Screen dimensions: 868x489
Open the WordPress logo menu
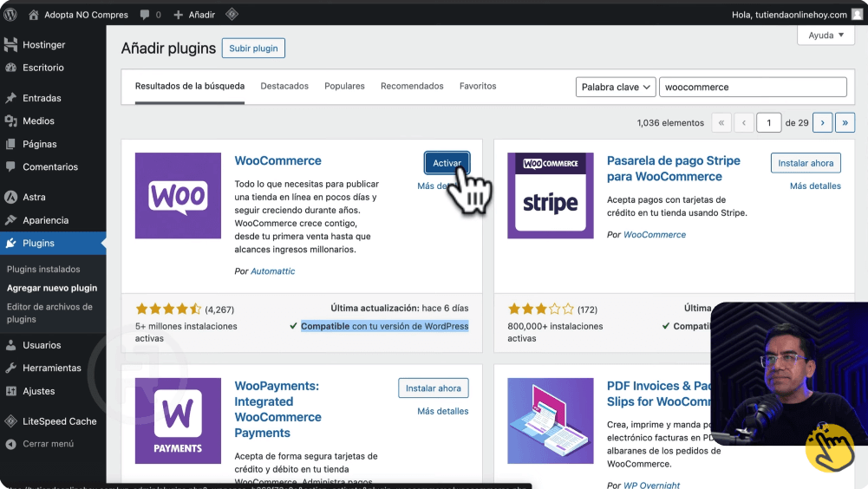[x=10, y=15]
